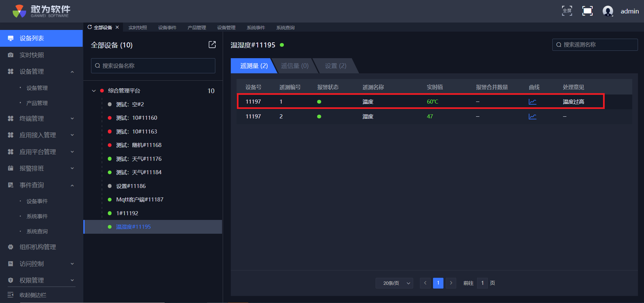Open 设备列表 in the sidebar
644x303 pixels.
tap(41, 38)
